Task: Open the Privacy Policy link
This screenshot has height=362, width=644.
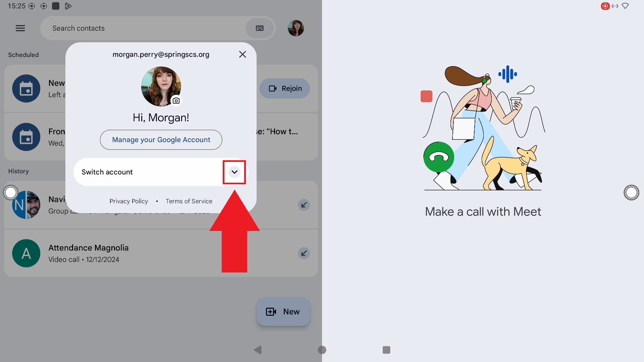Action: [128, 201]
